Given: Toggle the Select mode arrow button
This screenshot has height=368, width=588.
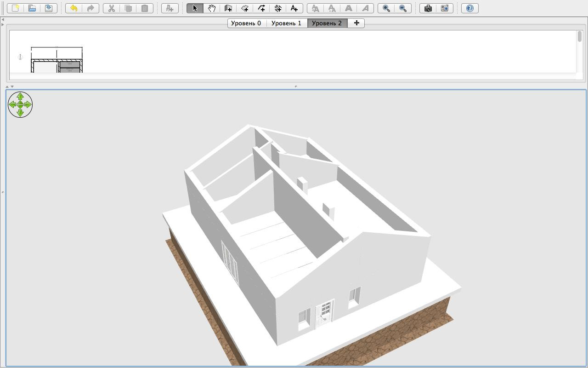Looking at the screenshot, I should [195, 8].
